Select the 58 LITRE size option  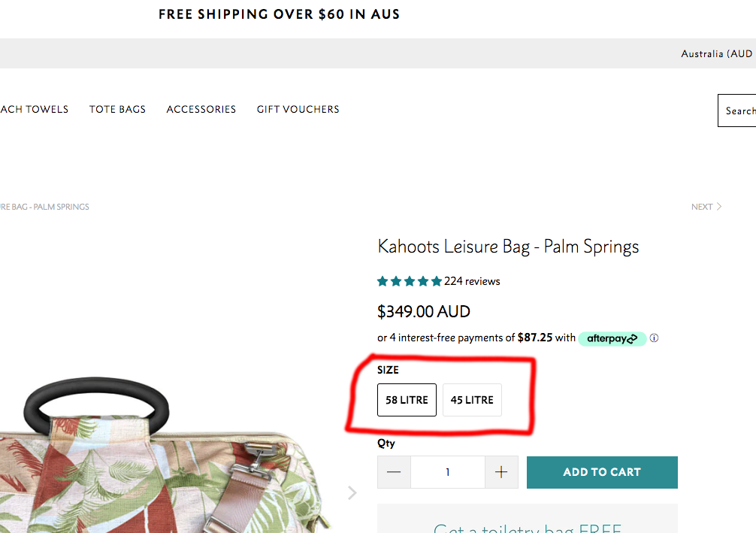(407, 400)
